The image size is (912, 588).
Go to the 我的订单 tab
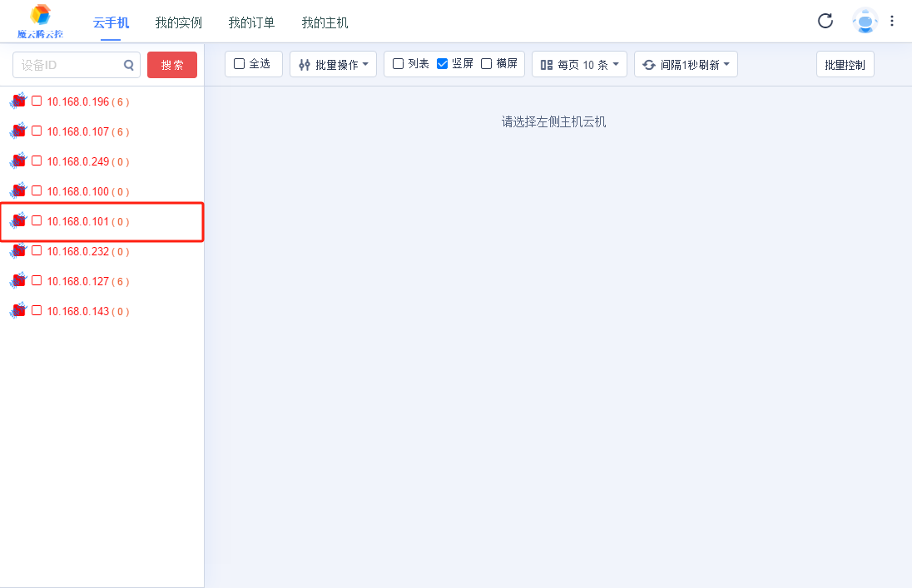point(252,22)
